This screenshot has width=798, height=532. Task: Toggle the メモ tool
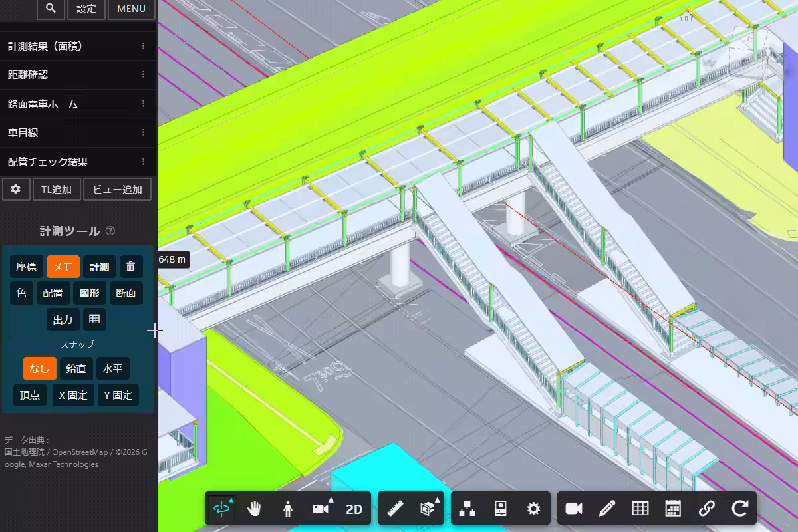coord(63,267)
